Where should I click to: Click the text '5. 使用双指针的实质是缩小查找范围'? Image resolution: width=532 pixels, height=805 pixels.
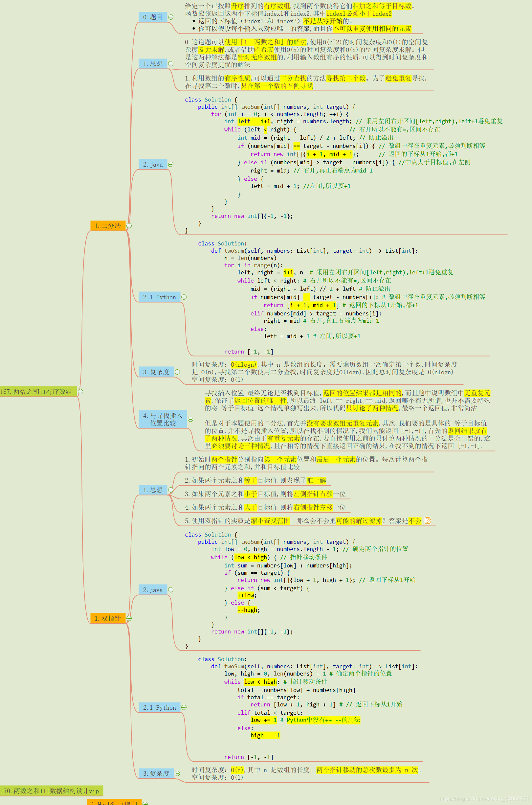[x=237, y=520]
